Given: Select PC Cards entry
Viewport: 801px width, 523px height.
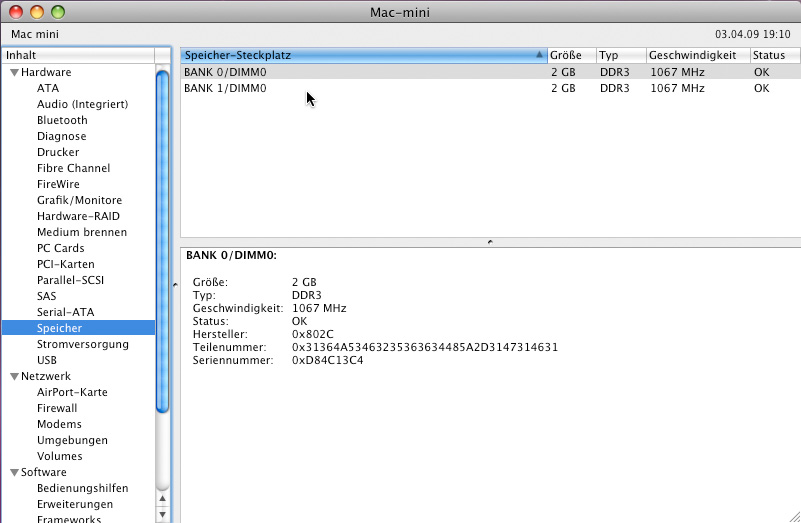Looking at the screenshot, I should (x=60, y=248).
